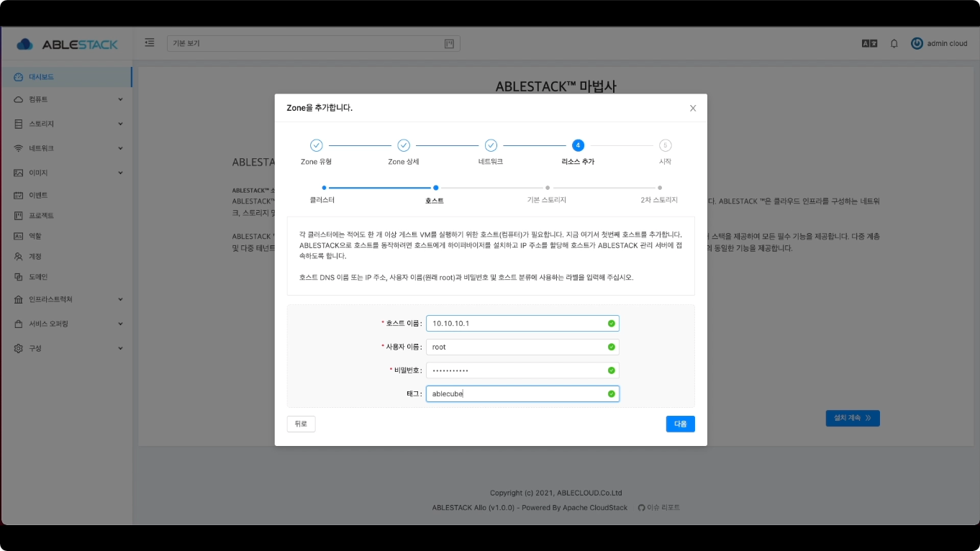The width and height of the screenshot is (980, 551).
Task: Open the notifications bell
Action: coord(894,43)
